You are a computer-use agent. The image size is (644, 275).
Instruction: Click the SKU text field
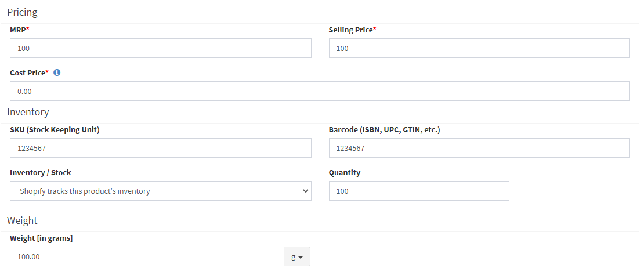point(161,148)
